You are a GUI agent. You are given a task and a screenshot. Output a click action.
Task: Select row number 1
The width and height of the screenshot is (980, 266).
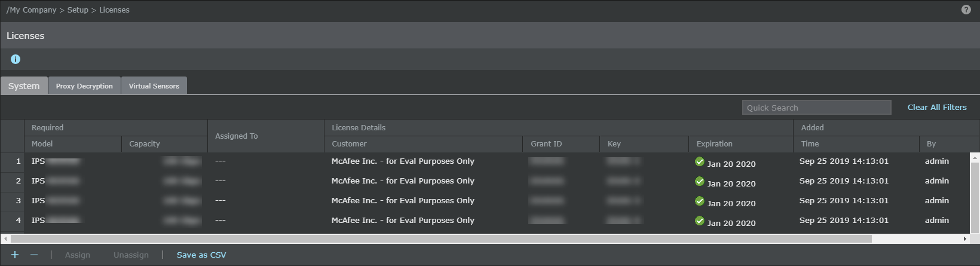tap(13, 161)
